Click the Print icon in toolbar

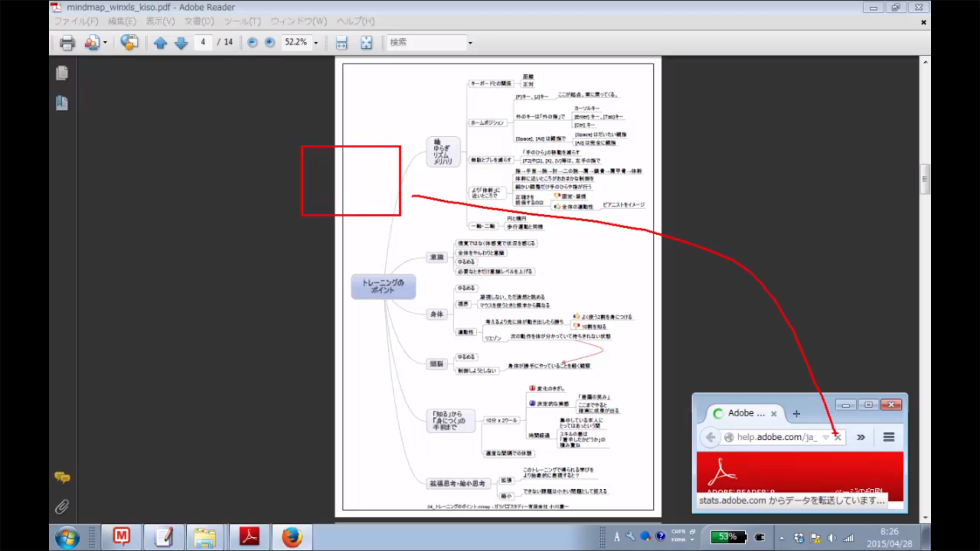click(x=67, y=43)
